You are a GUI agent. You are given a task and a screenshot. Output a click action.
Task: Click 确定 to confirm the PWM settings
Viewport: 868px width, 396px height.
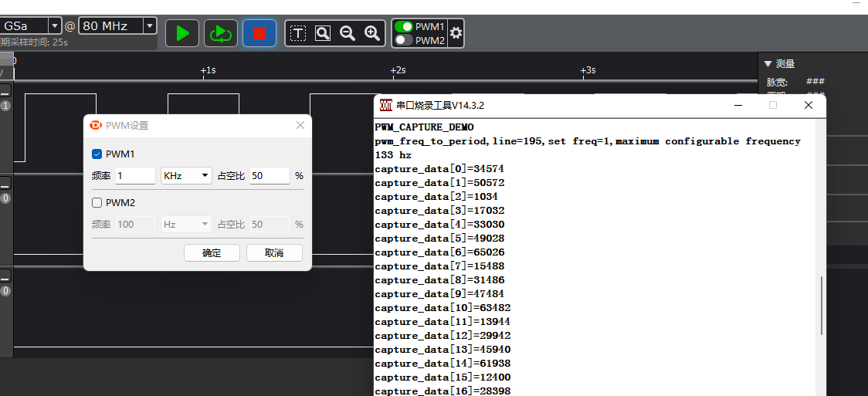coord(212,252)
